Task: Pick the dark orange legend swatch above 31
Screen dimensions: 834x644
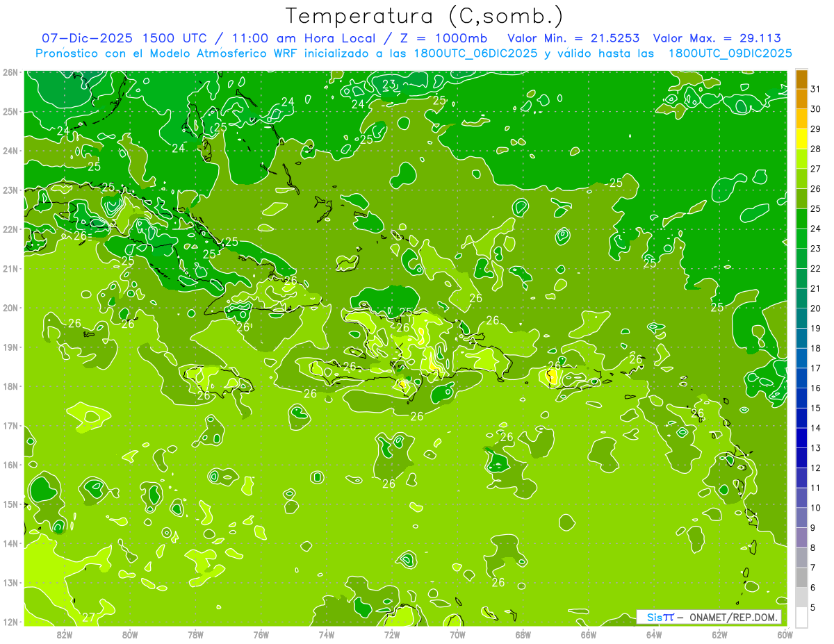Action: (x=801, y=79)
